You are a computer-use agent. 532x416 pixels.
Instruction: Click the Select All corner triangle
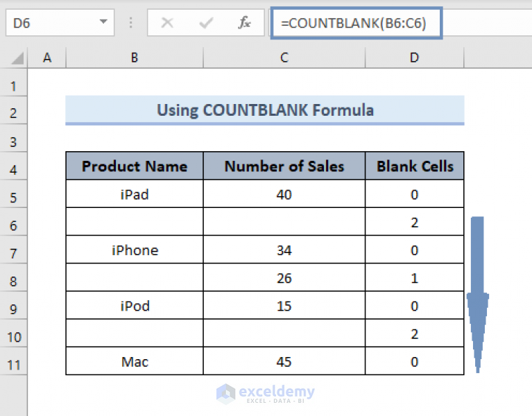[17, 58]
